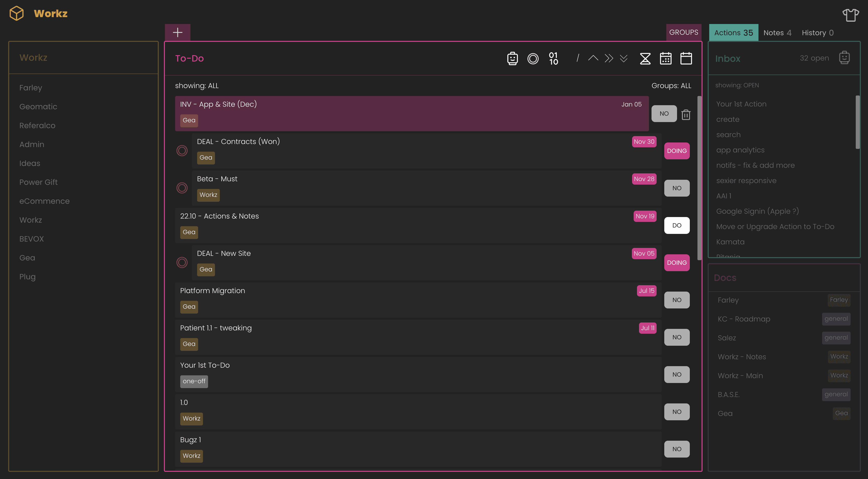Click the robot face icon in To-Do header
The height and width of the screenshot is (479, 868).
click(513, 58)
